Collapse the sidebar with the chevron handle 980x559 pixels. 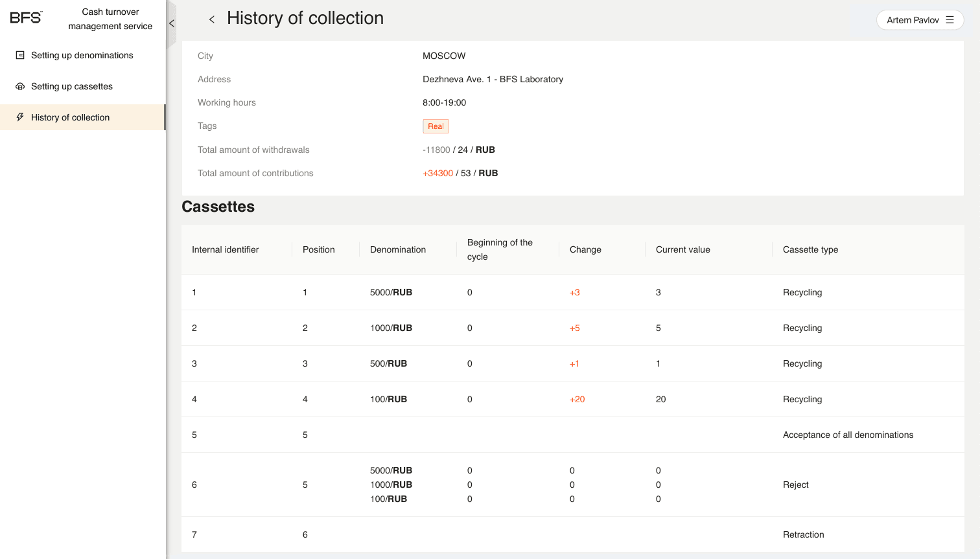click(171, 23)
